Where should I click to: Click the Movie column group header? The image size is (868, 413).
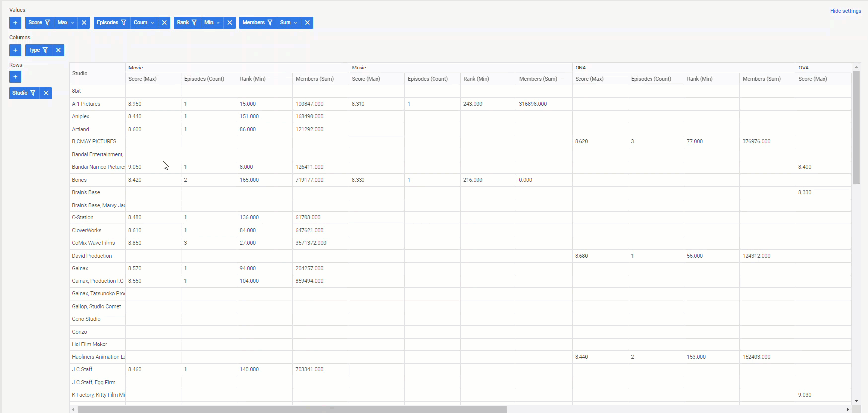pyautogui.click(x=237, y=68)
